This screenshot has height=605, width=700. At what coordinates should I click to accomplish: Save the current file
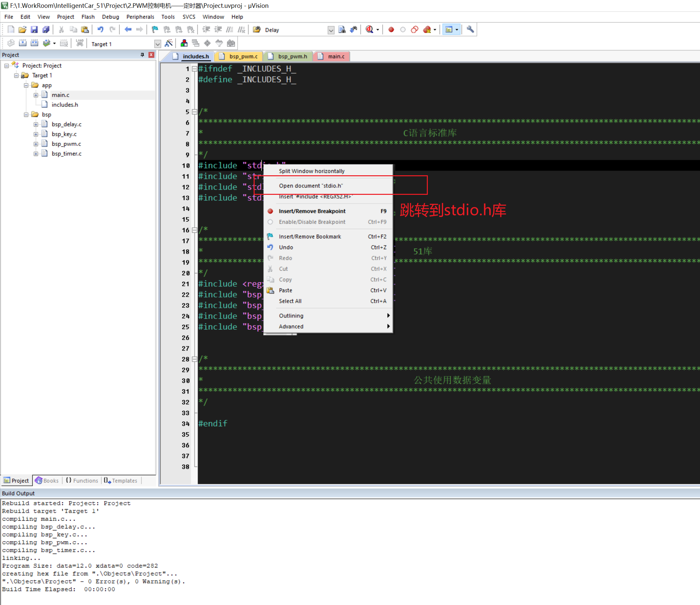[x=34, y=30]
